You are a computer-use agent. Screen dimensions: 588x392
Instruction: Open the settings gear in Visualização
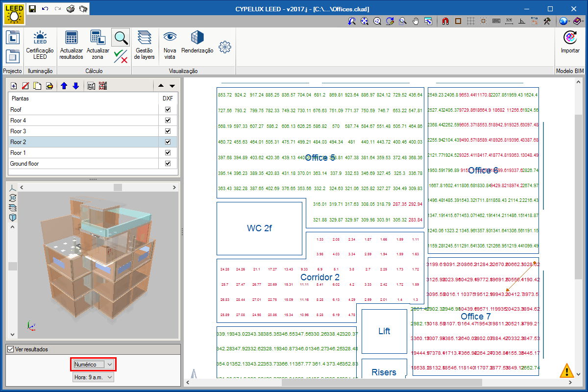225,47
